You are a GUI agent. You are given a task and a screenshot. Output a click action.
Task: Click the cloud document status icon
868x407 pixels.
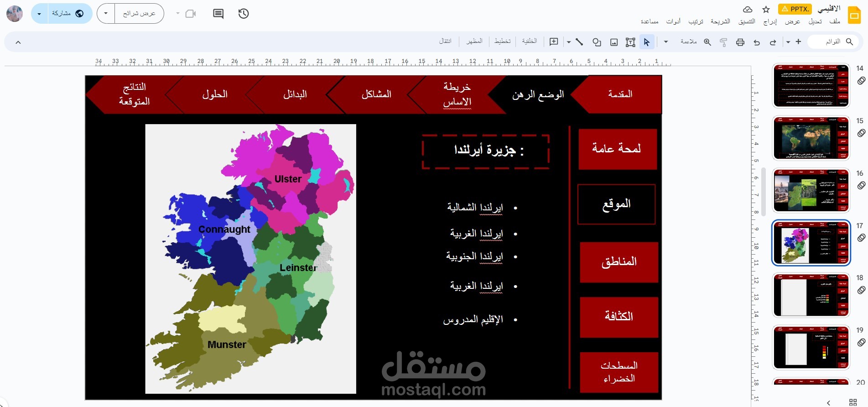click(x=748, y=9)
